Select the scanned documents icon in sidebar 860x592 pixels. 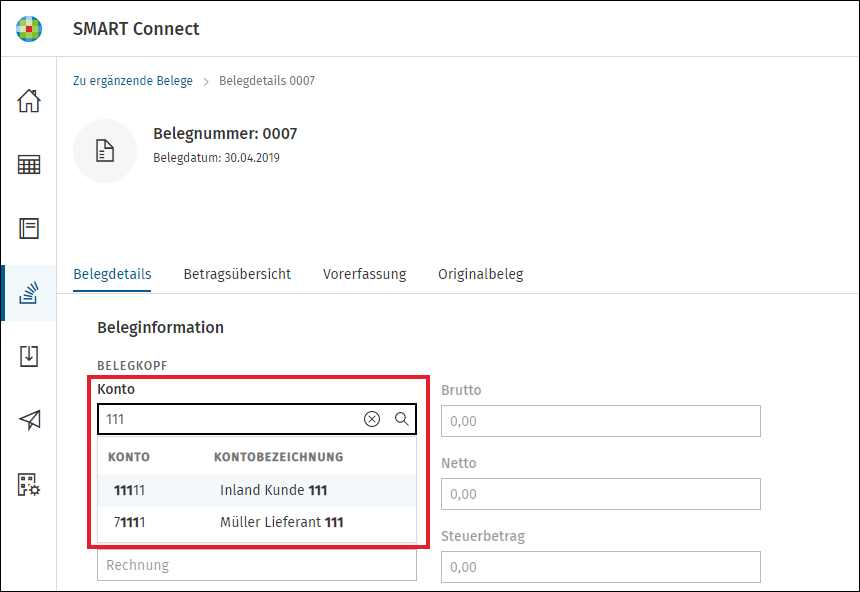[x=29, y=293]
